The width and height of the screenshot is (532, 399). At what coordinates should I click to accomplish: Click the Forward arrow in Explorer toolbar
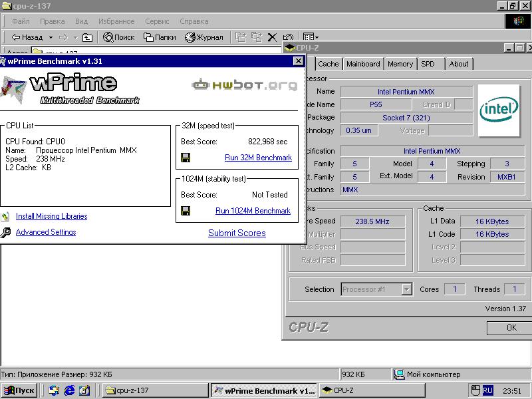click(x=63, y=37)
